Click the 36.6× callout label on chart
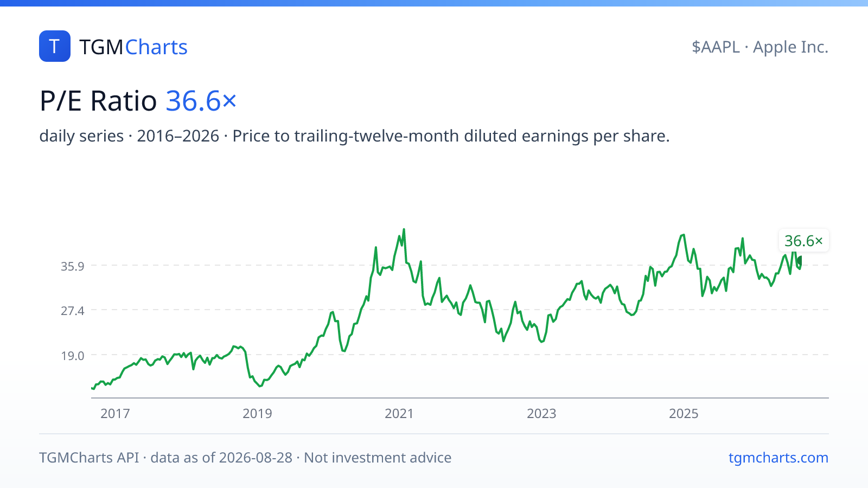Image resolution: width=868 pixels, height=488 pixels. [803, 241]
